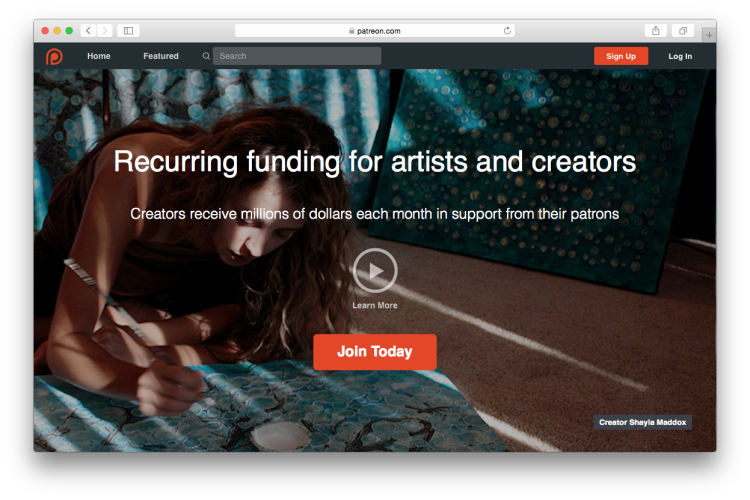Click Safari's forward arrow button
This screenshot has width=750, height=500.
[x=105, y=31]
